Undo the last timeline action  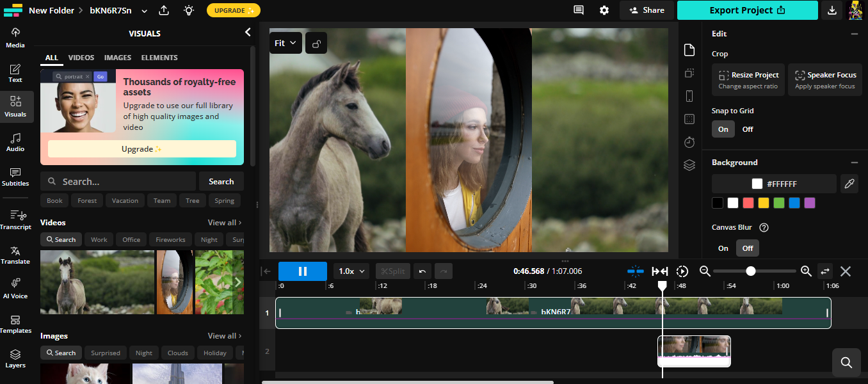pos(422,271)
